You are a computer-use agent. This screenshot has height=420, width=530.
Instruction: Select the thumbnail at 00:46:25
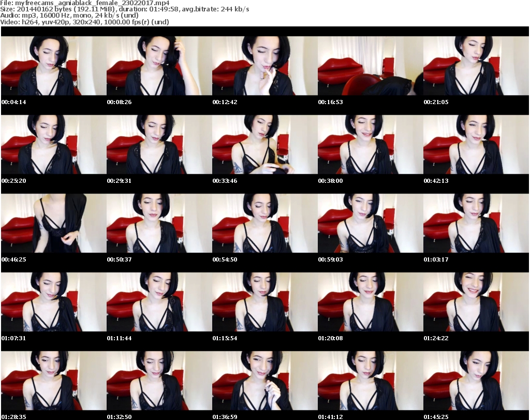[x=54, y=223]
